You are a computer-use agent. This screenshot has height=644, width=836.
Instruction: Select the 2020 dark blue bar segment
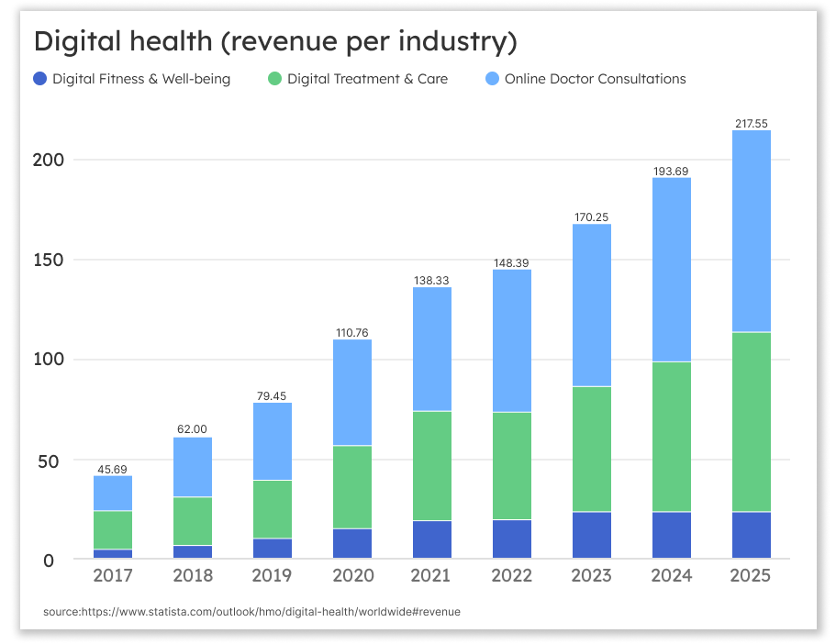point(352,544)
